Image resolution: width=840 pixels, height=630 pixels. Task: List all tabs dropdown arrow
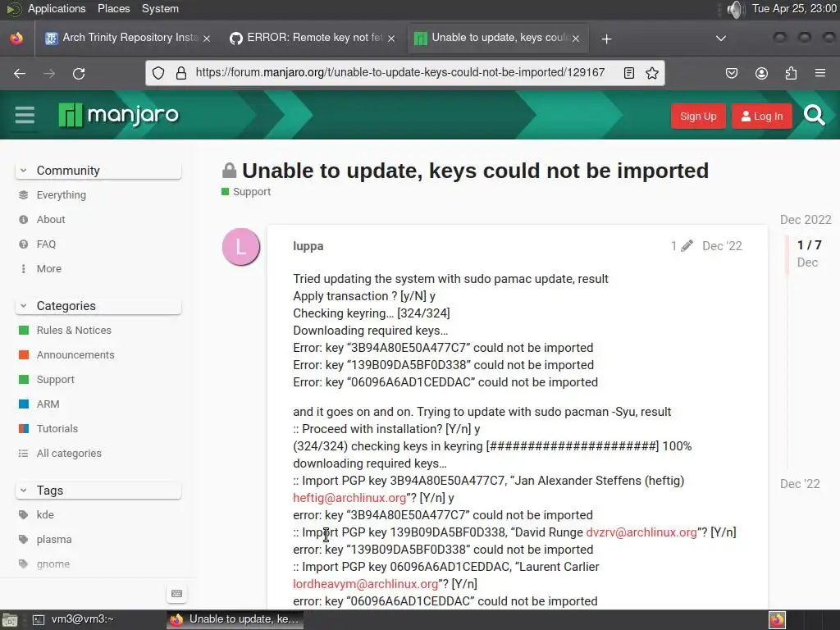click(721, 39)
